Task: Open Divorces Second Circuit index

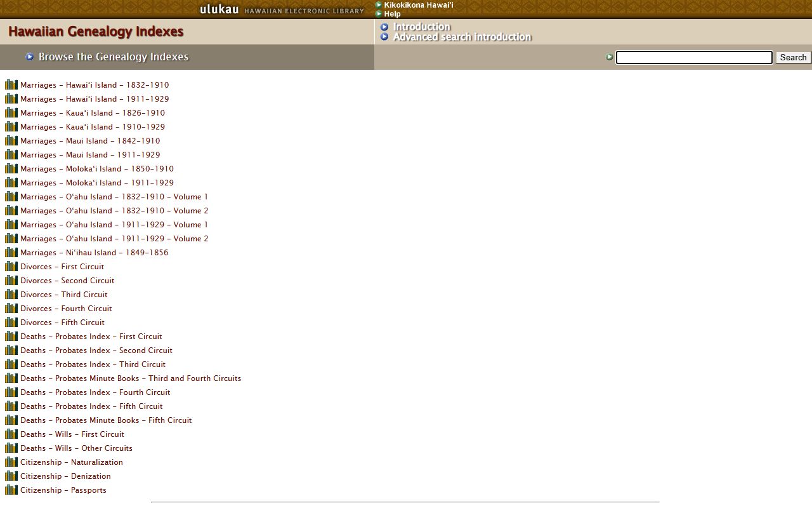Action: click(67, 280)
